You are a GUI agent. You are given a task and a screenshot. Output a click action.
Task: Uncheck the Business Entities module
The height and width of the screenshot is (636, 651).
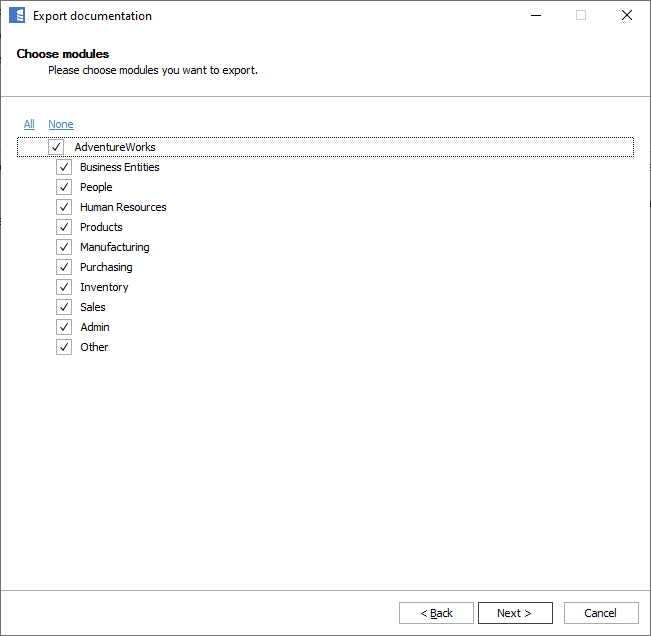pos(64,167)
